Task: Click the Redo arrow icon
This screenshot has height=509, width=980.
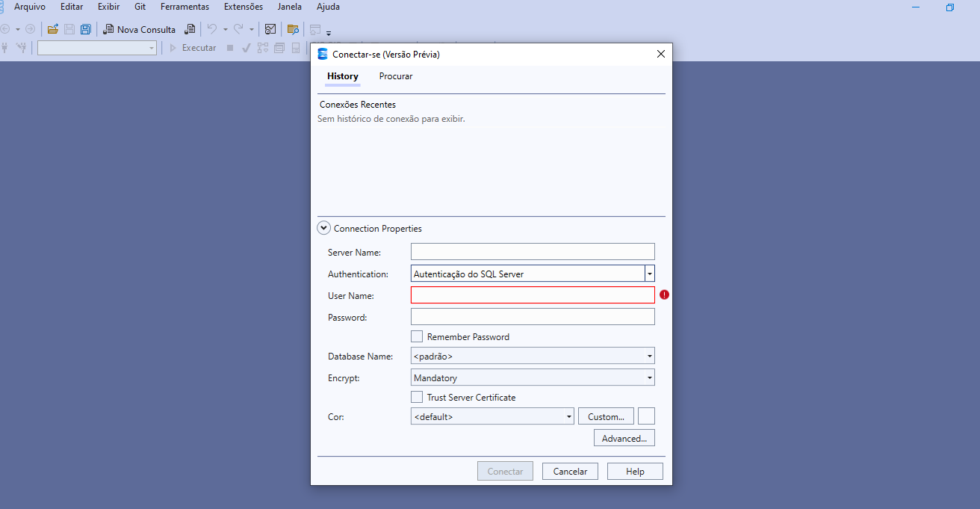Action: pos(238,29)
